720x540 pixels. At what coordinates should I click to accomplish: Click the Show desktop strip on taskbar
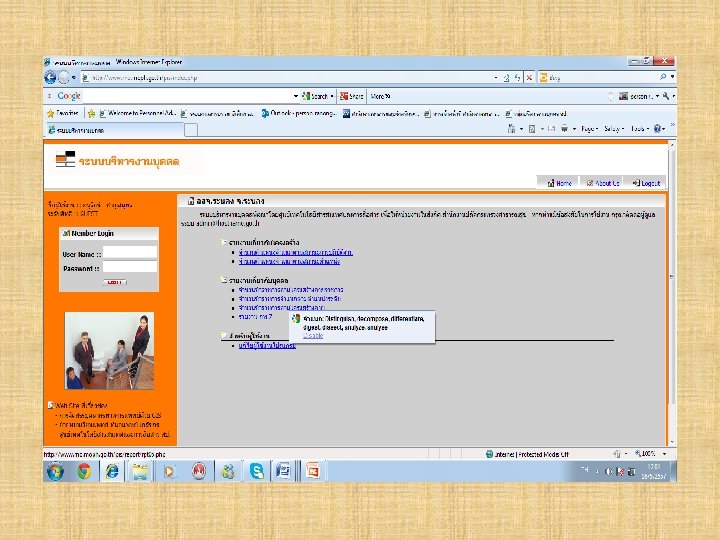tap(673, 471)
